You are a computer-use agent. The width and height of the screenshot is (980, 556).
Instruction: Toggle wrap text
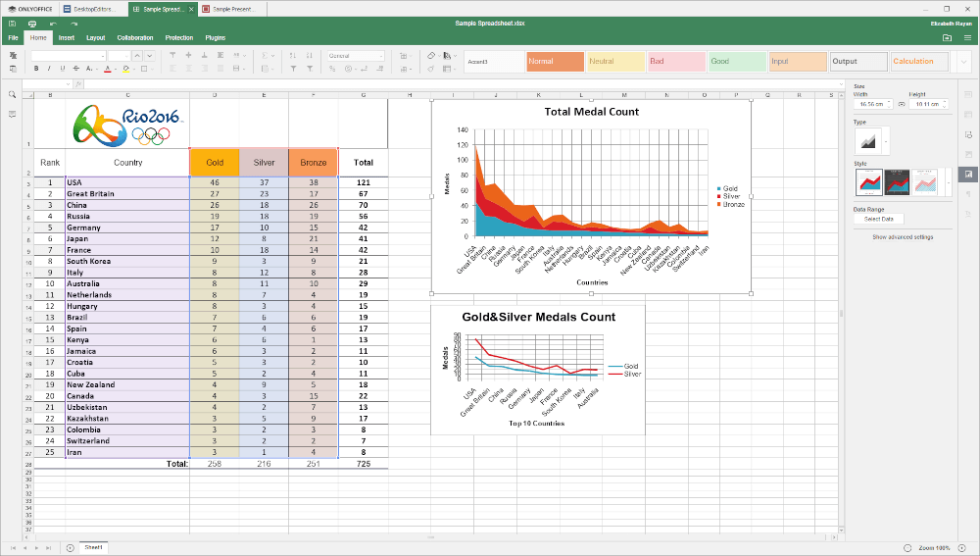click(x=220, y=56)
